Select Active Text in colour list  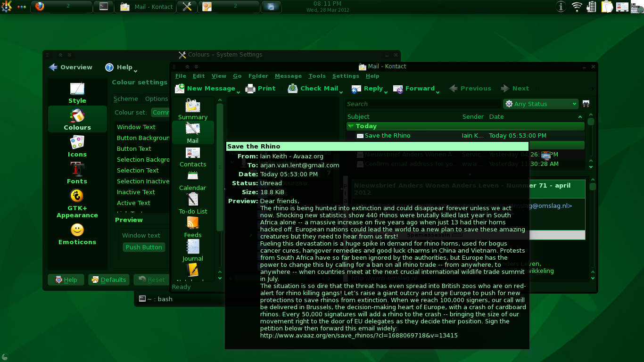[x=133, y=203]
